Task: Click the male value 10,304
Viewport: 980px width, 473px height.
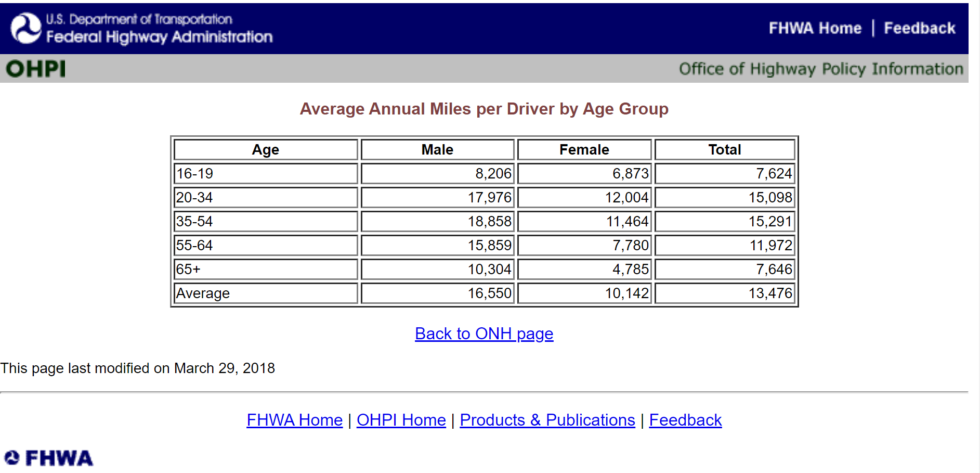Action: coord(490,269)
